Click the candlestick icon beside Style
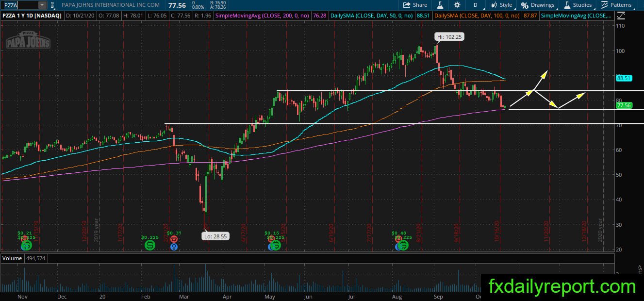 click(x=494, y=5)
